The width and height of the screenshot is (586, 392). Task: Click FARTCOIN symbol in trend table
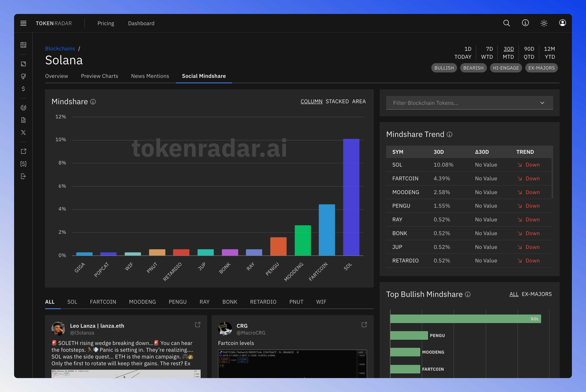[405, 179]
